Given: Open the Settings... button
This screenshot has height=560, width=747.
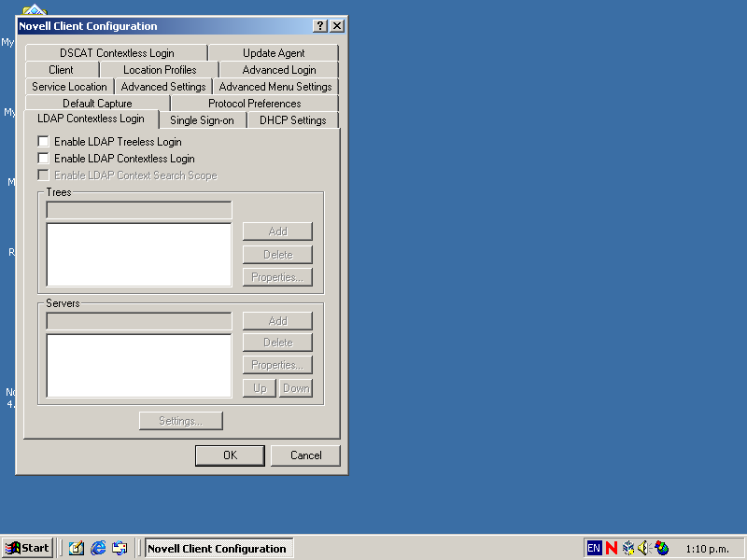Looking at the screenshot, I should (x=180, y=421).
